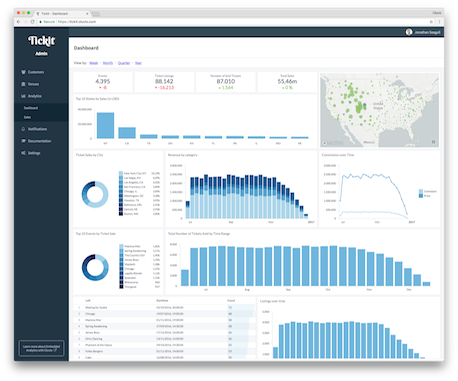Click the Tickit logo
The width and height of the screenshot is (458, 381).
[41, 41]
